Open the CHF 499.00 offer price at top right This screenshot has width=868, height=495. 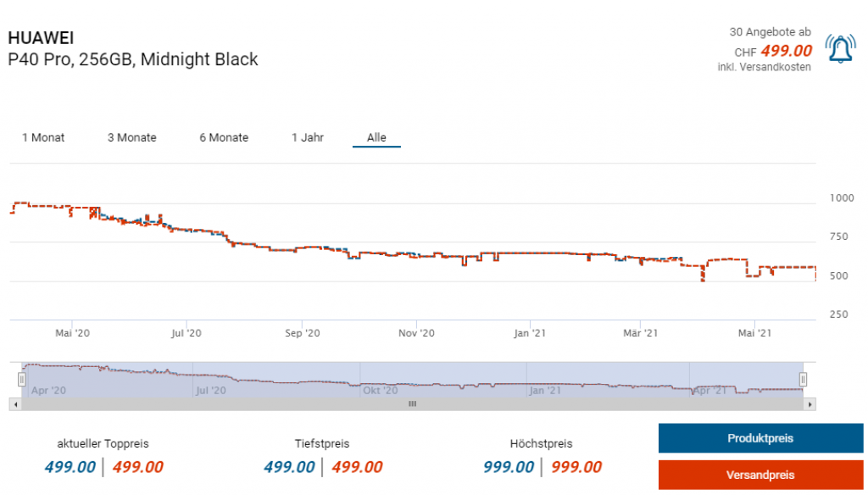pyautogui.click(x=786, y=51)
